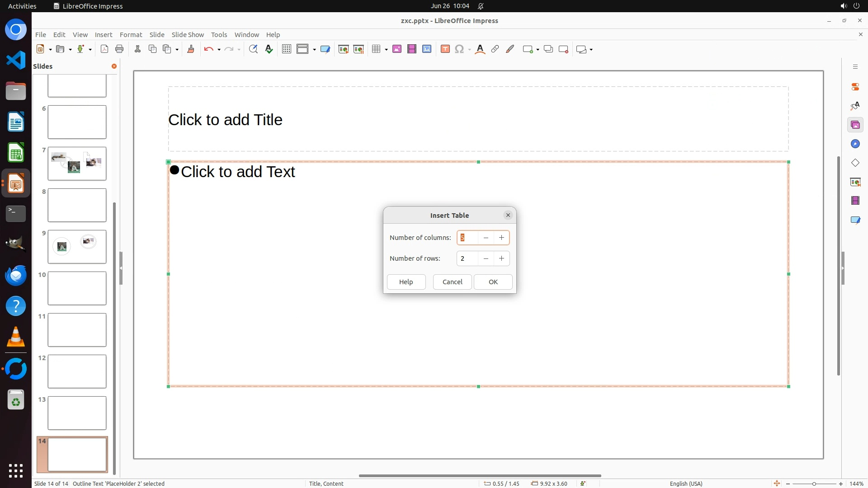Viewport: 868px width, 488px height.
Task: Click the zoom slider in status bar
Action: (814, 483)
